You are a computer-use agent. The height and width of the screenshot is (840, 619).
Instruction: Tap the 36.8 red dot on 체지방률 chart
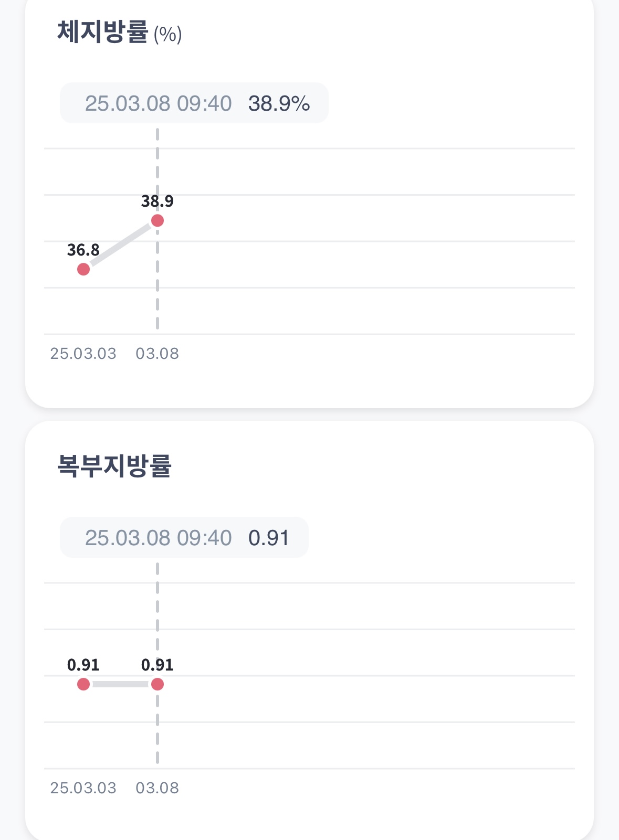83,269
